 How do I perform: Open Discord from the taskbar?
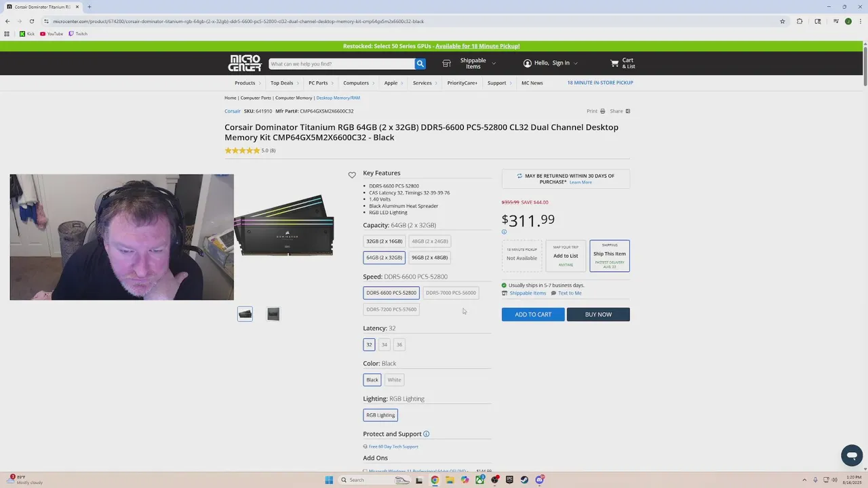[540, 480]
